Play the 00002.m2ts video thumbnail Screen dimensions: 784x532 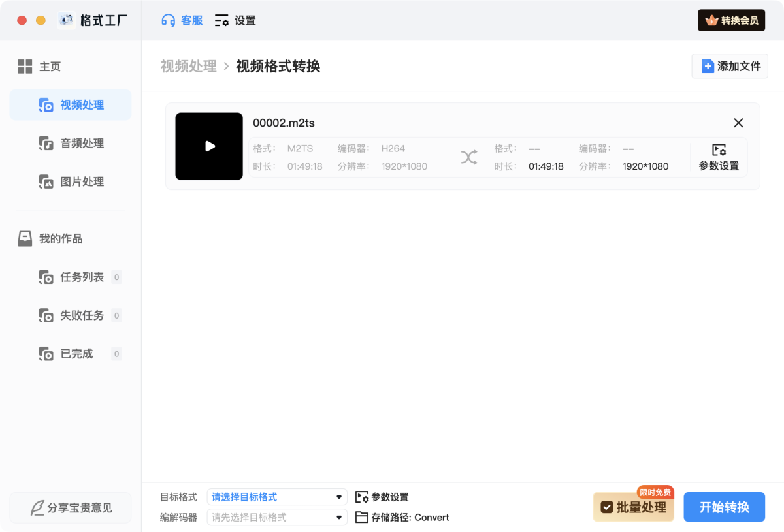coord(209,146)
